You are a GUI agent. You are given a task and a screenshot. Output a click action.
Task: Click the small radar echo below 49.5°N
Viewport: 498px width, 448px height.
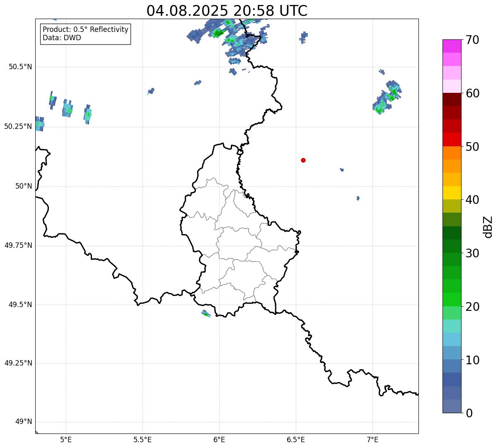click(x=206, y=314)
